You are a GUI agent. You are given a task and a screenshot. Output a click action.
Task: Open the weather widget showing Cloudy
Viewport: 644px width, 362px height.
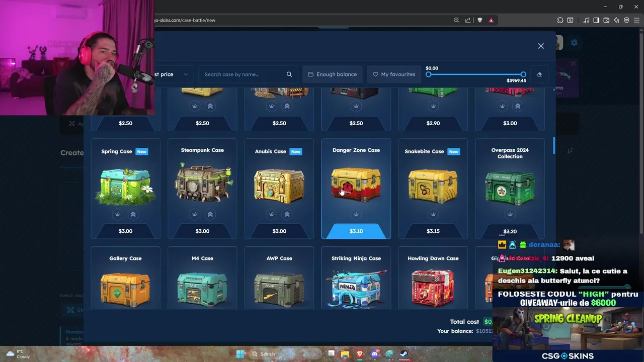click(18, 354)
